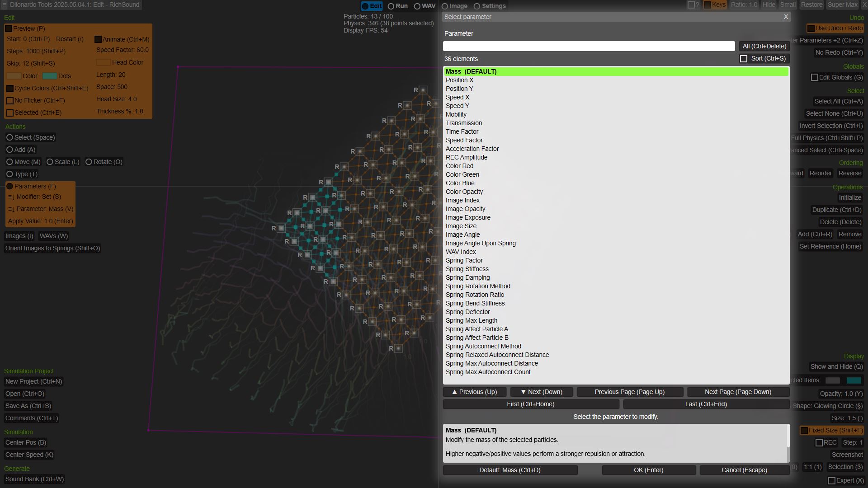Select Spring Stiffness in parameter list
Image resolution: width=868 pixels, height=488 pixels.
[x=467, y=269]
